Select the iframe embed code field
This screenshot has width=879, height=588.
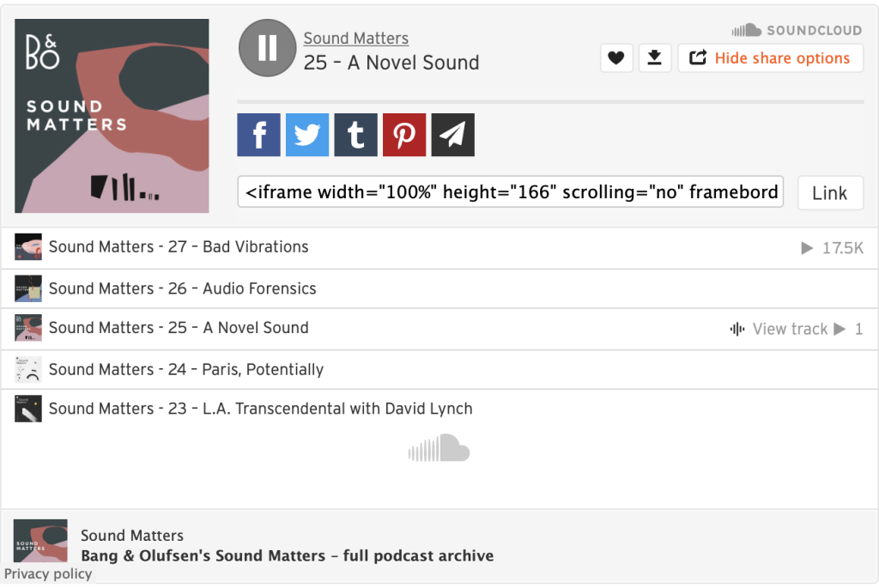pos(510,191)
